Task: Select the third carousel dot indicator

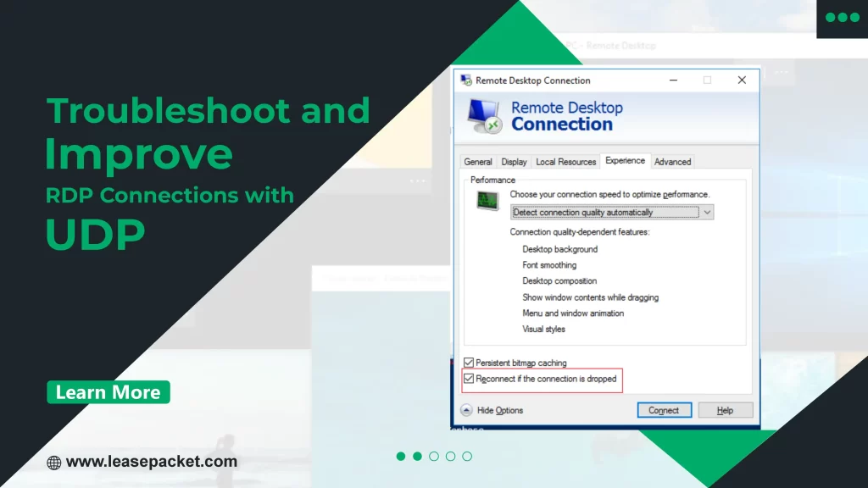Action: (434, 456)
